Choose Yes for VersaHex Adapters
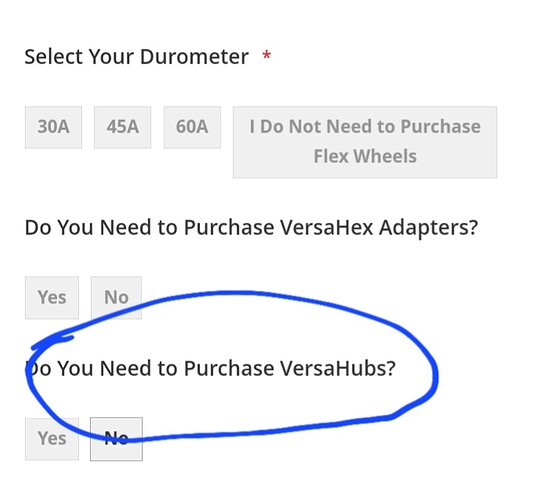This screenshot has width=555, height=500. (52, 298)
